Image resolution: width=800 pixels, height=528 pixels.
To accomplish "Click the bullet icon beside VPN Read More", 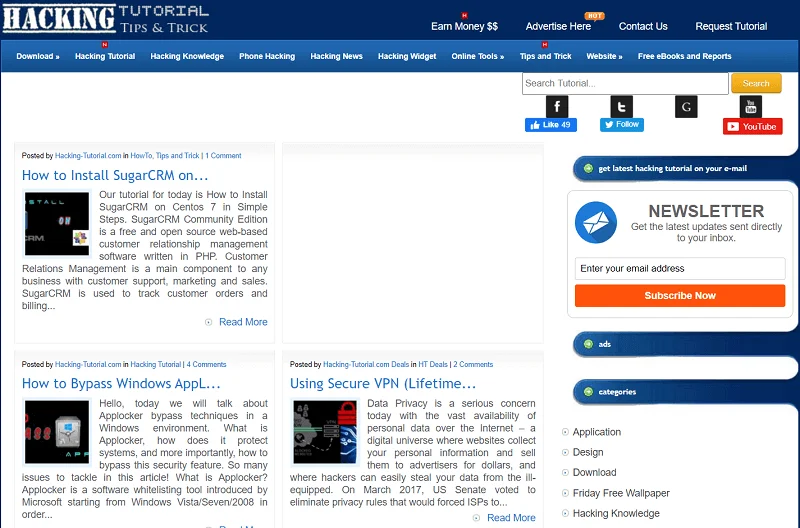I will pyautogui.click(x=477, y=518).
